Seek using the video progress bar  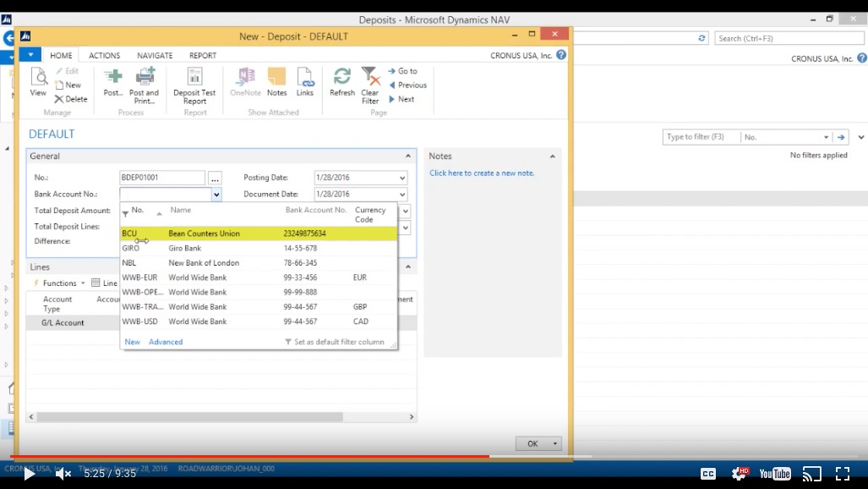434,457
